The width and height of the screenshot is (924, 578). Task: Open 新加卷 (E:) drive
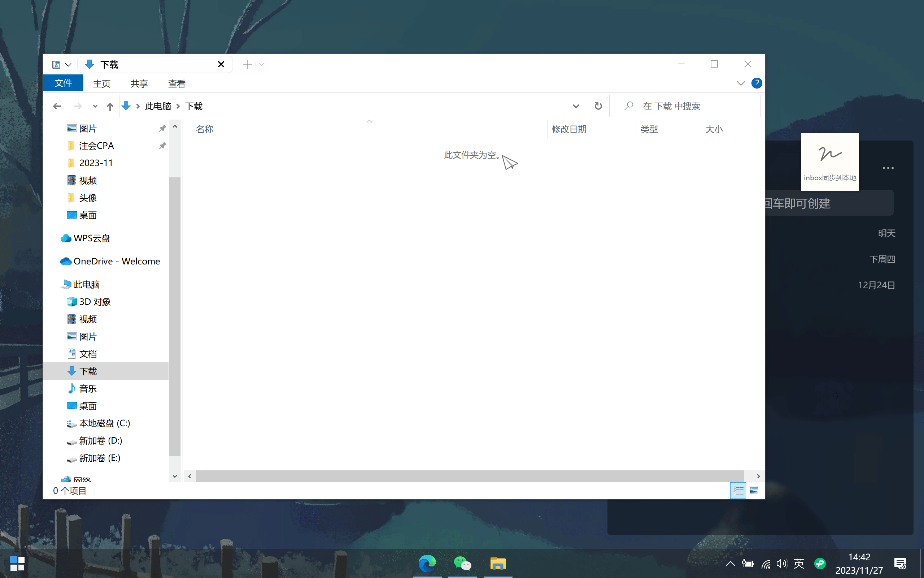[x=100, y=458]
